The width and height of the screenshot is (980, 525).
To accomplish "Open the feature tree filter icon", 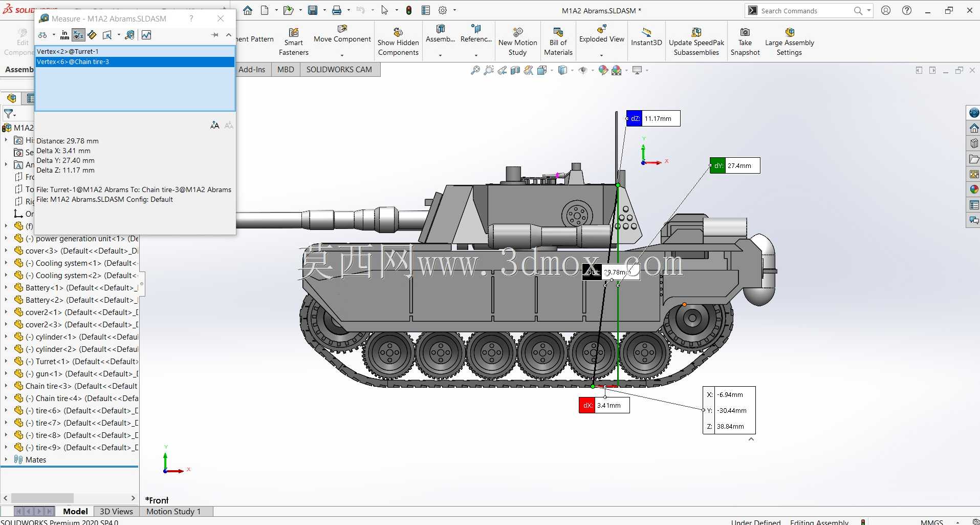I will [9, 114].
